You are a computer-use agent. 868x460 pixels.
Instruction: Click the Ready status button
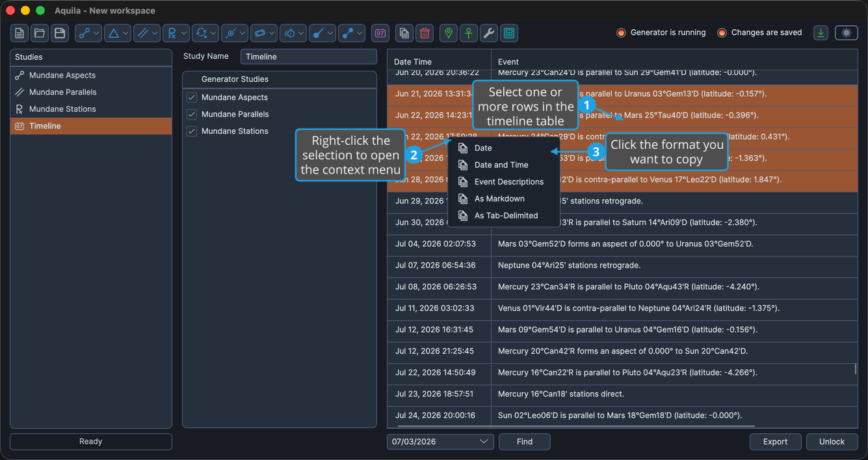[91, 442]
